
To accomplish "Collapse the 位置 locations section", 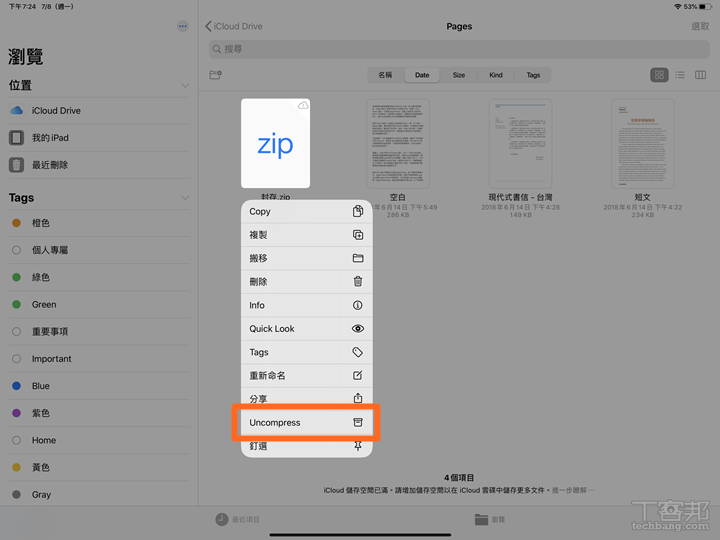I will pos(185,85).
